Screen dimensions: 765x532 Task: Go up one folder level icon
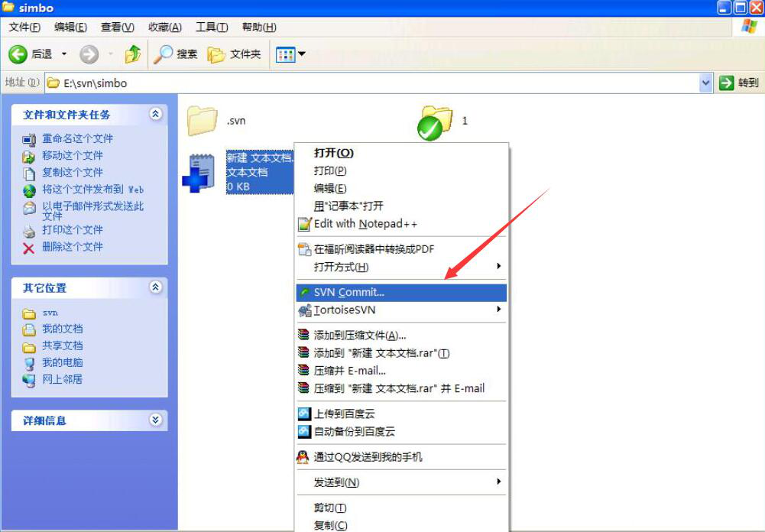pyautogui.click(x=133, y=54)
